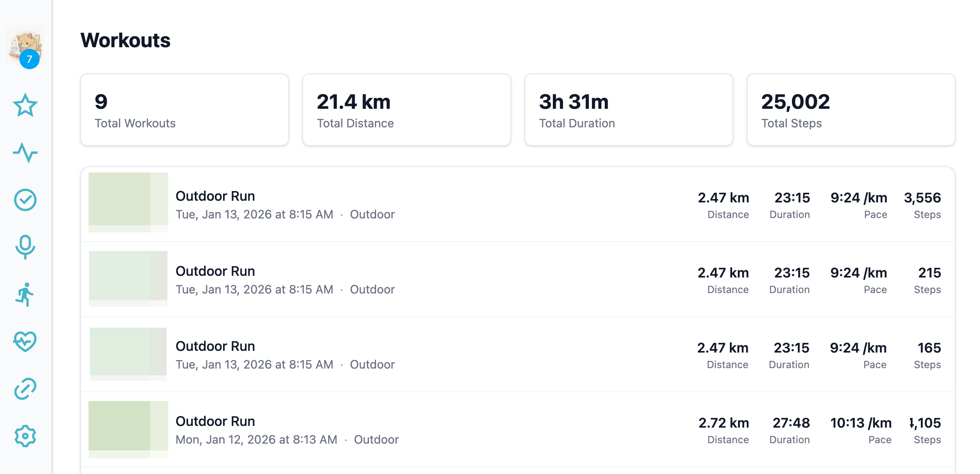The height and width of the screenshot is (474, 980).
Task: Click the Total Duration summary card
Action: [x=629, y=110]
